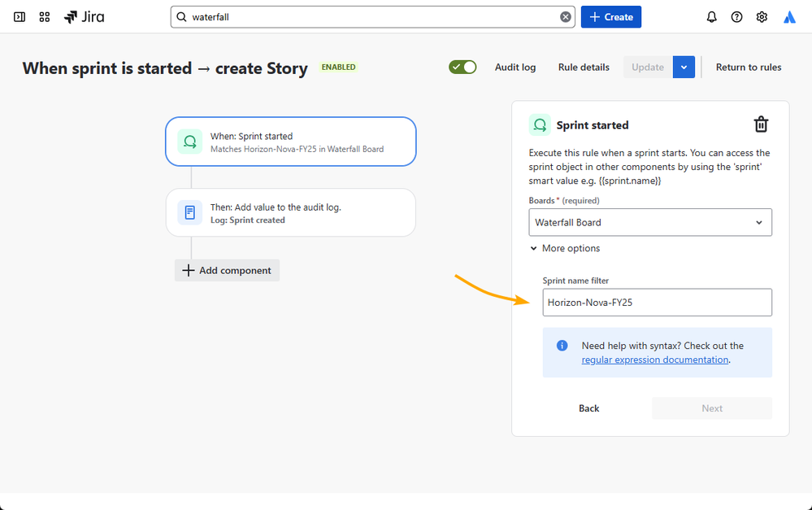Image resolution: width=812 pixels, height=510 pixels.
Task: Open the Boards Waterfall Board dropdown
Action: click(650, 222)
